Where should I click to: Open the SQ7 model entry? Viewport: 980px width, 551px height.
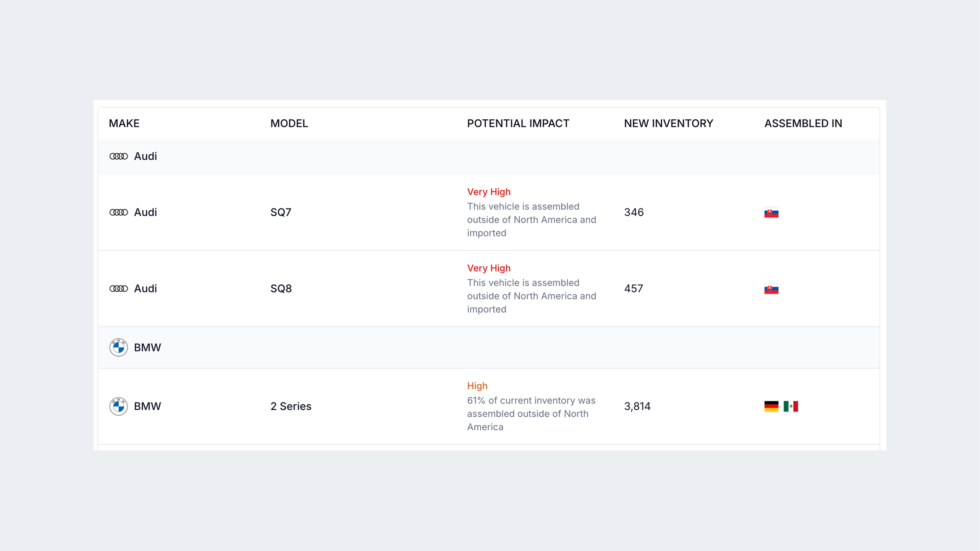(x=281, y=212)
